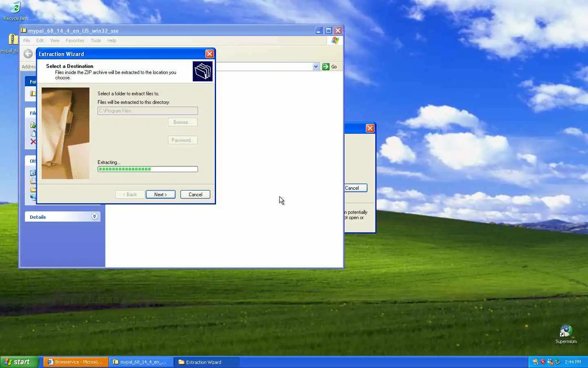The height and width of the screenshot is (368, 588).
Task: Click the Go label button next to Address bar
Action: 334,67
